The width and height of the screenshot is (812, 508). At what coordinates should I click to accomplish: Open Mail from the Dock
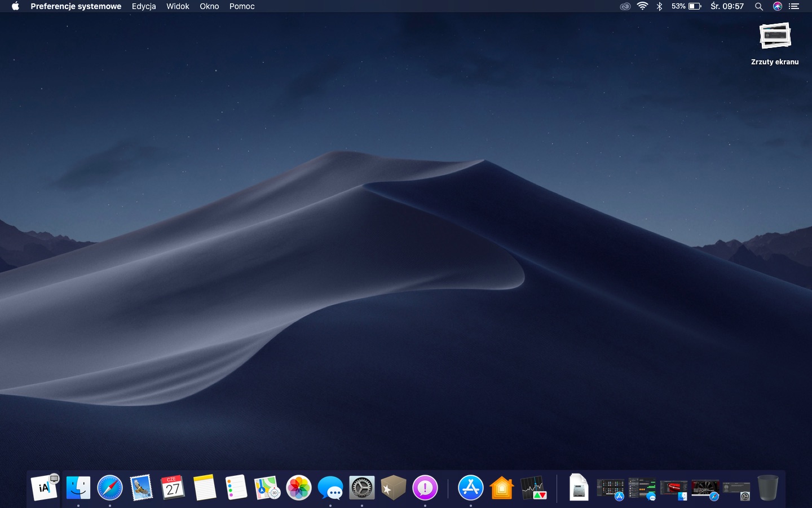point(142,488)
